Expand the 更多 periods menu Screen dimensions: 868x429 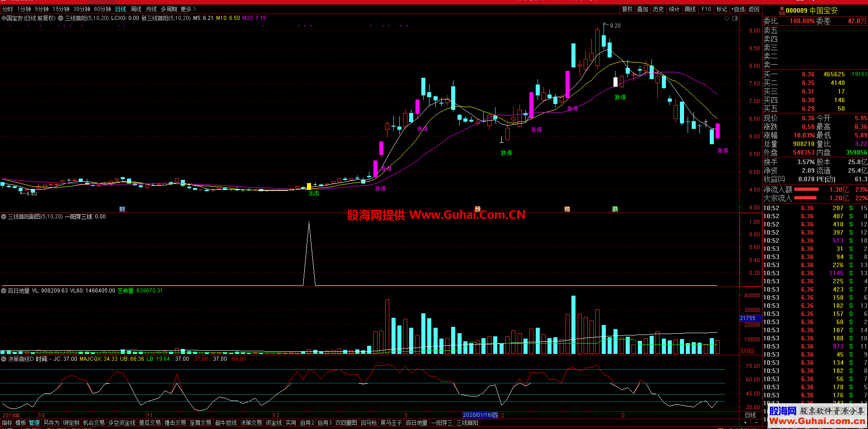tap(188, 9)
